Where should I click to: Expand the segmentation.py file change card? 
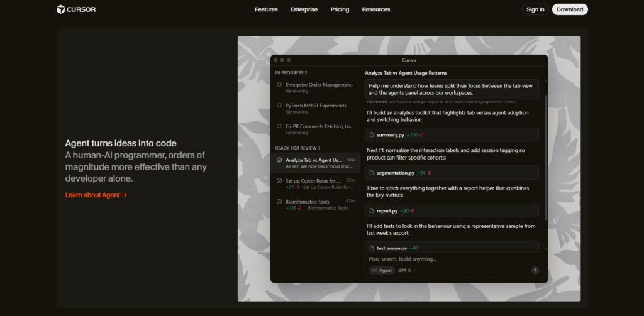[452, 173]
